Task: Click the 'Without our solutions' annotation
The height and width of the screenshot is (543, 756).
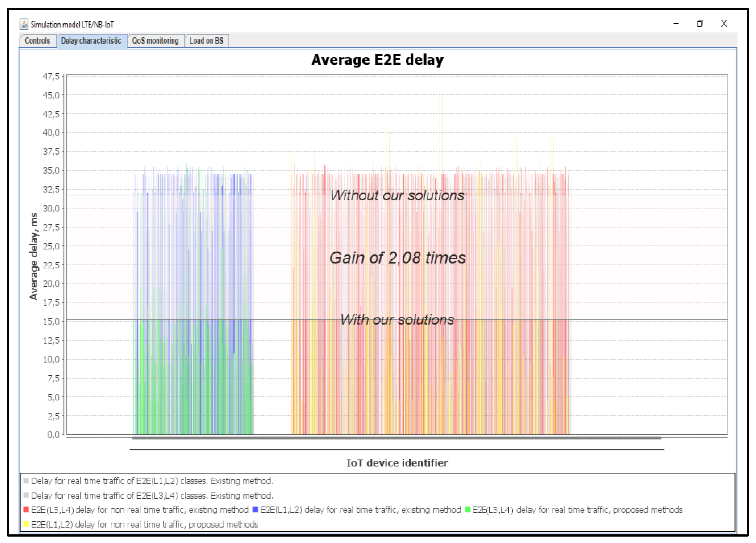Action: click(x=397, y=195)
